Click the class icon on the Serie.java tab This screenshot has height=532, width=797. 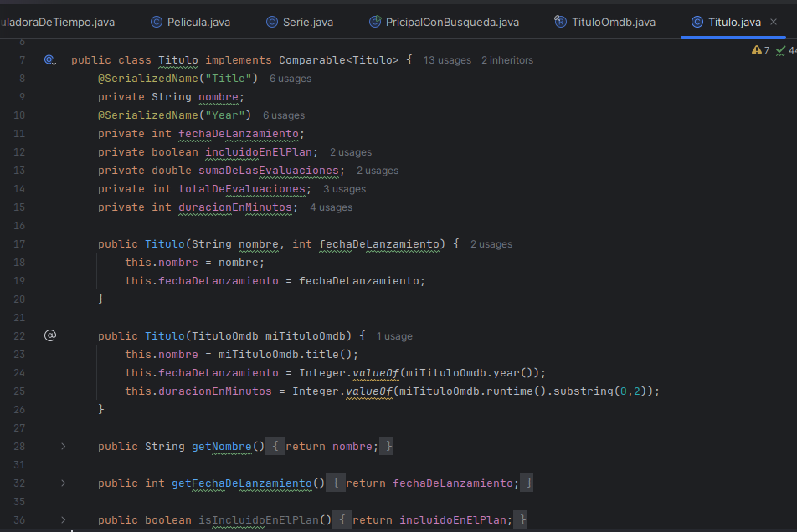tap(272, 22)
